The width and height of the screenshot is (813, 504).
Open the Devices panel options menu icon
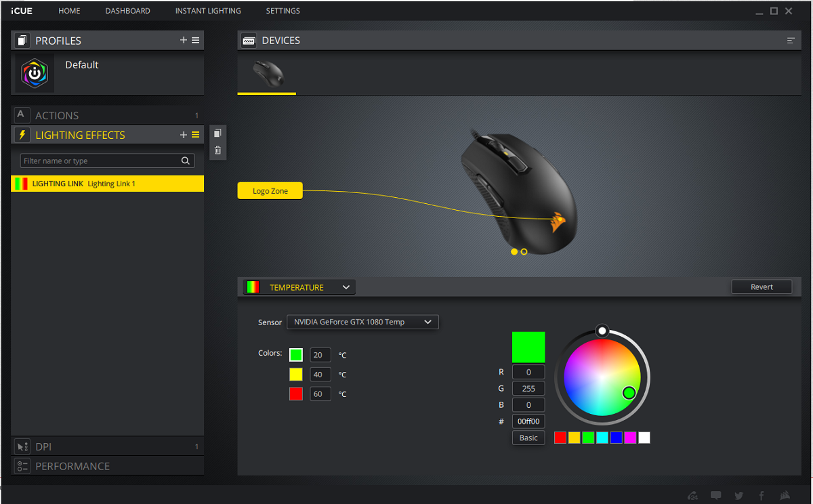pos(791,41)
